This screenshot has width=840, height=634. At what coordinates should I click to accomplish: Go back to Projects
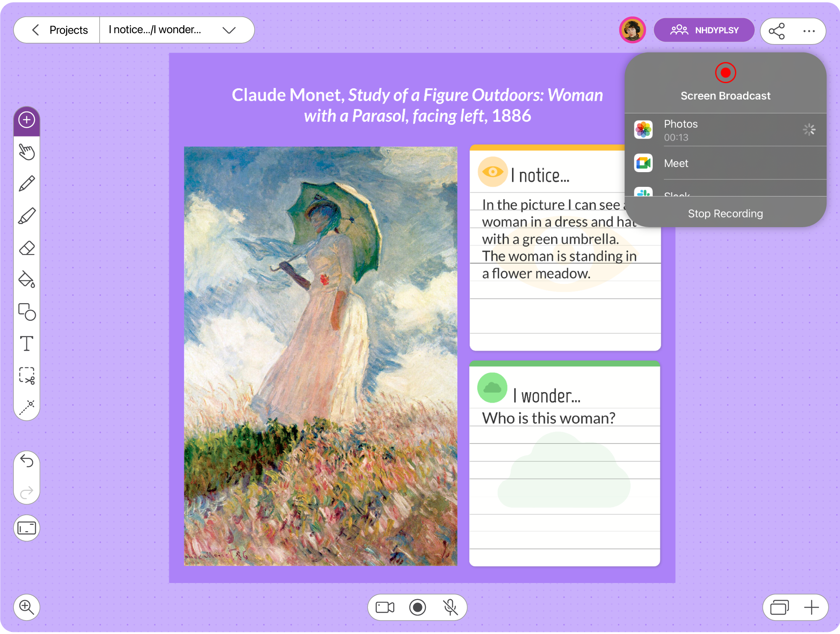click(60, 30)
